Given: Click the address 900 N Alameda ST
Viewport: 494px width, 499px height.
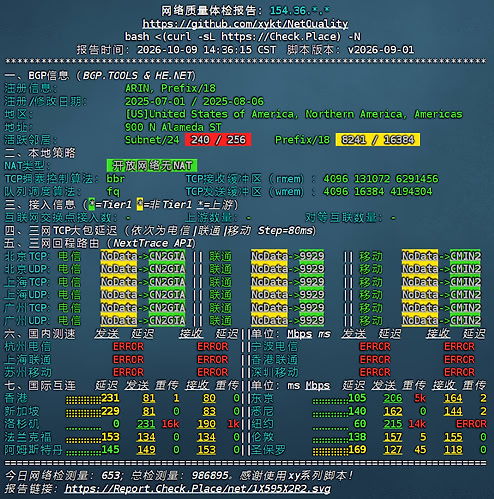Looking at the screenshot, I should [173, 127].
